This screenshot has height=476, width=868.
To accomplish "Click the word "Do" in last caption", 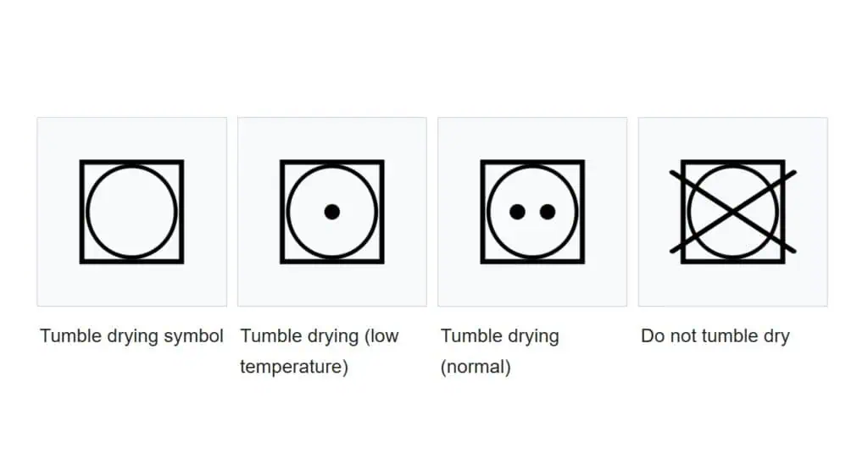I will coord(653,336).
